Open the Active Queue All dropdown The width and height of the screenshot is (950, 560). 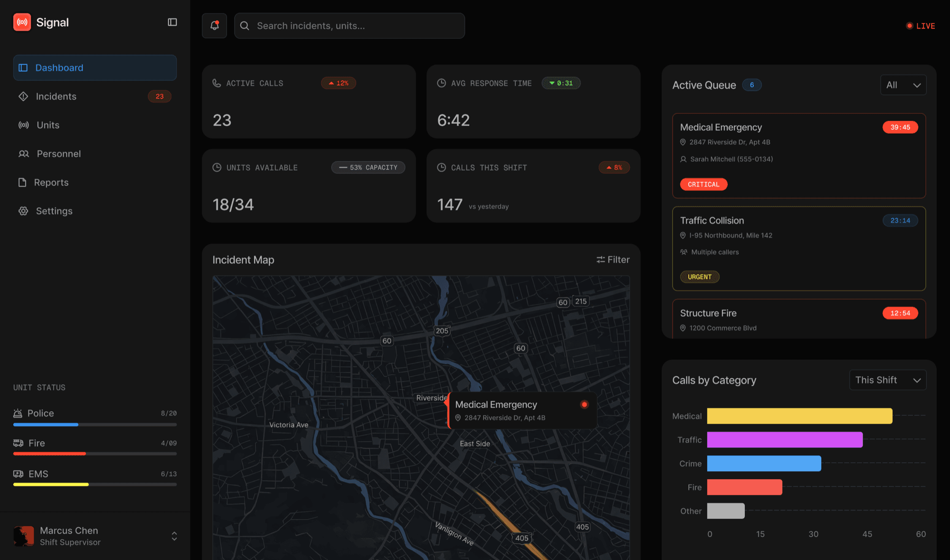click(x=903, y=85)
